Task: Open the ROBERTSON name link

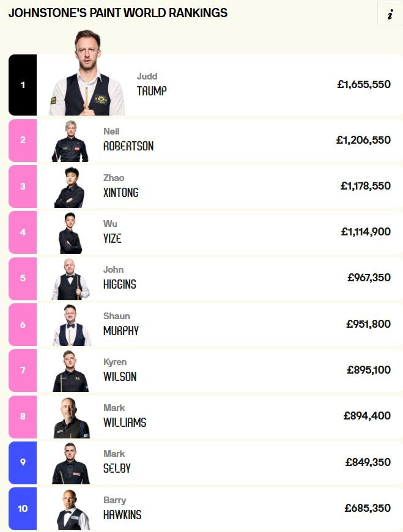Action: pyautogui.click(x=128, y=146)
